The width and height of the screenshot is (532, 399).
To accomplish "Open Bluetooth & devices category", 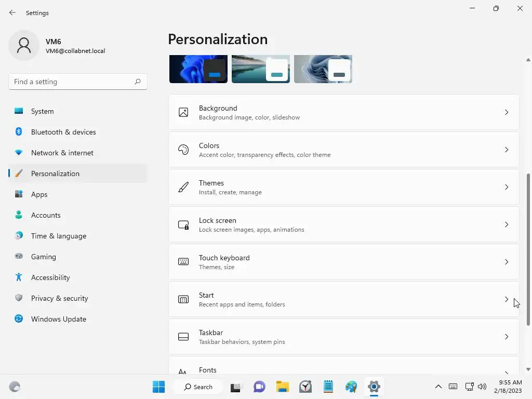I will (x=78, y=132).
